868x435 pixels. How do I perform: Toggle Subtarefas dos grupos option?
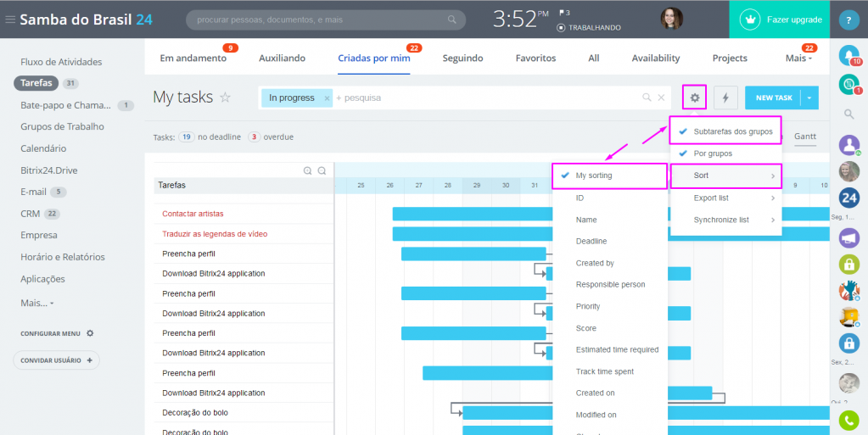[725, 131]
